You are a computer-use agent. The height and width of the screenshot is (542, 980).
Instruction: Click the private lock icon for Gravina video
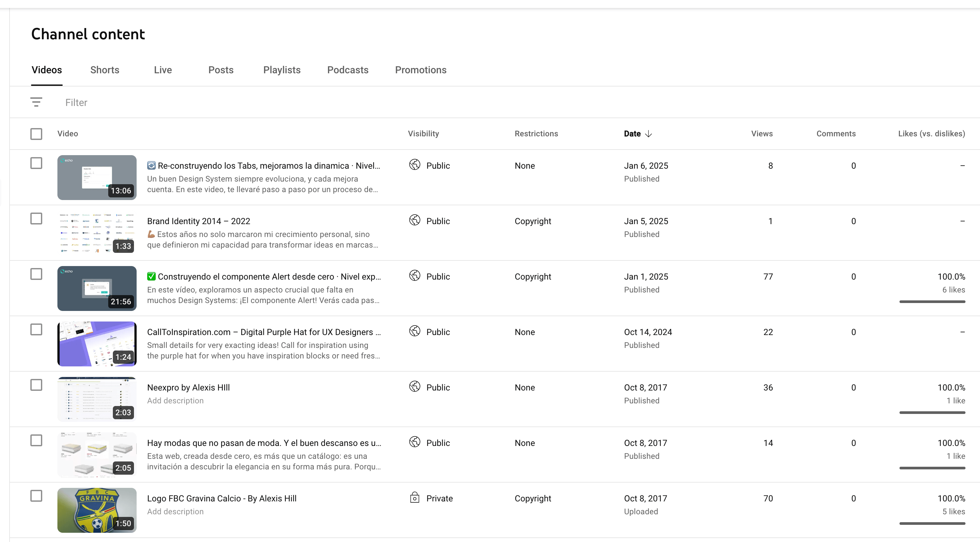pos(415,498)
